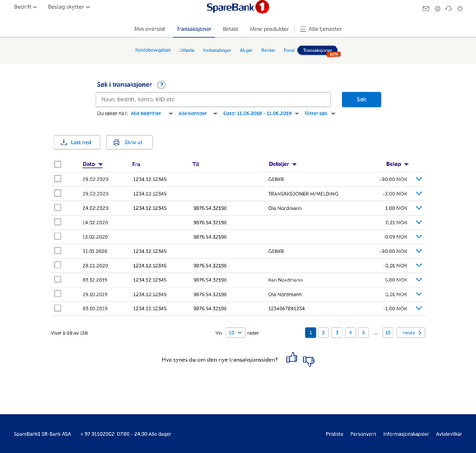The height and width of the screenshot is (453, 476).
Task: Open the Kontobevegelser section
Action: point(153,50)
